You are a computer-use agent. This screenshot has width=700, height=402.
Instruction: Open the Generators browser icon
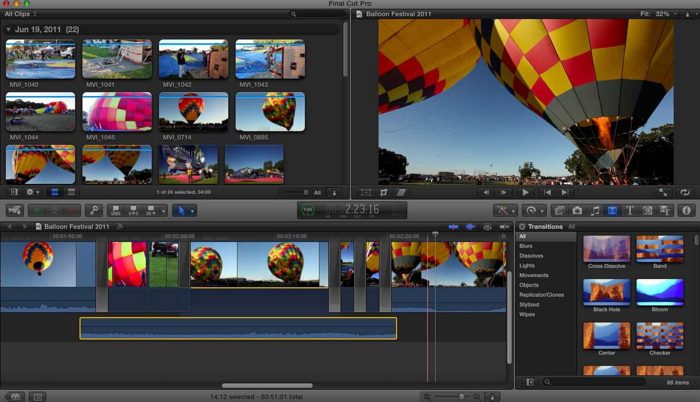click(x=647, y=210)
